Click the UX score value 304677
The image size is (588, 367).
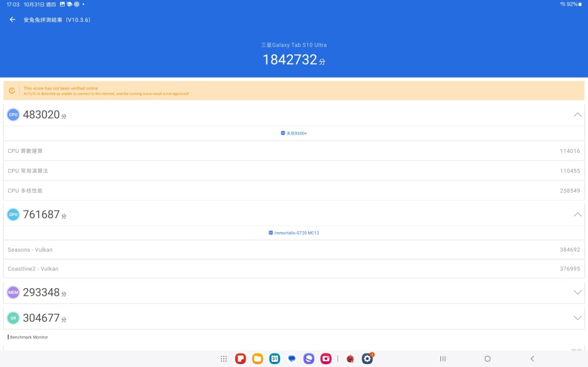click(41, 318)
